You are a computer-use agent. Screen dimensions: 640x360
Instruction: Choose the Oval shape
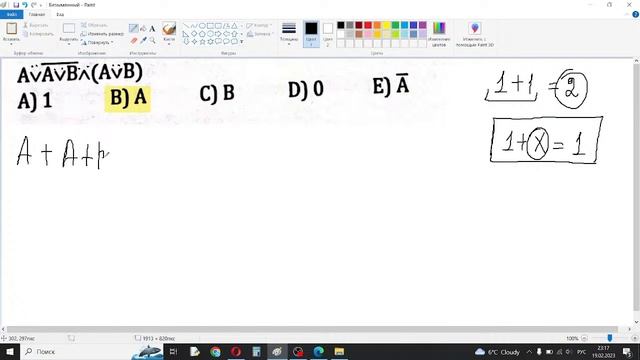[x=202, y=26]
